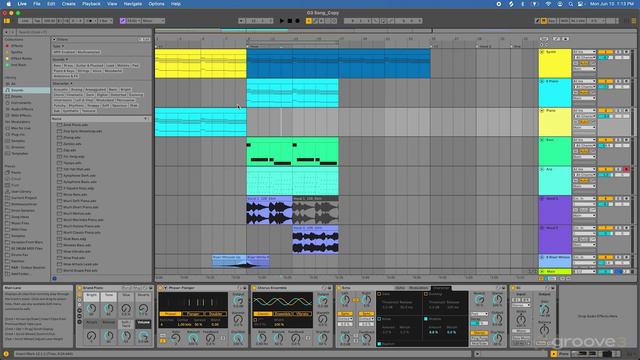The height and width of the screenshot is (360, 640).
Task: Open the Create menu
Action: coord(69,4)
